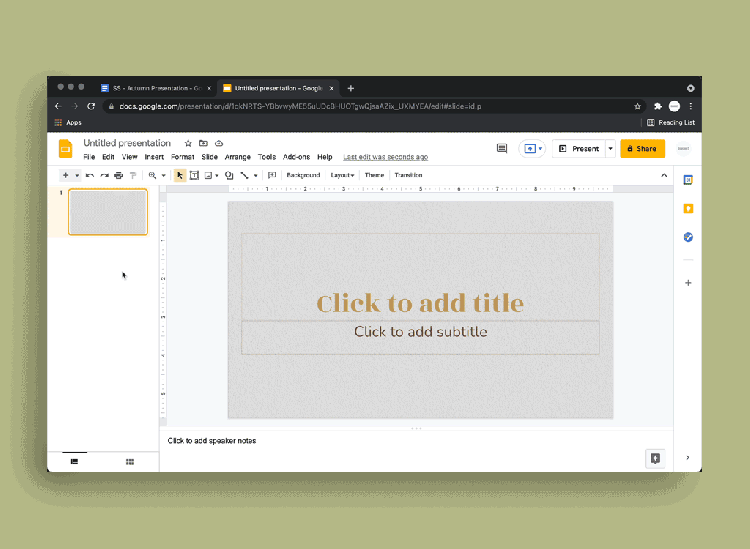This screenshot has height=549, width=750.
Task: Open the comment history icon
Action: (502, 149)
